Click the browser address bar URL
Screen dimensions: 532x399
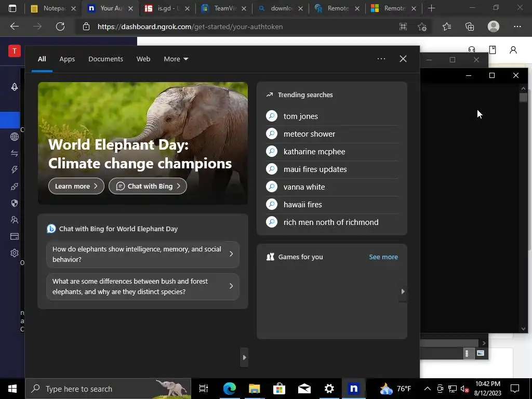point(190,26)
